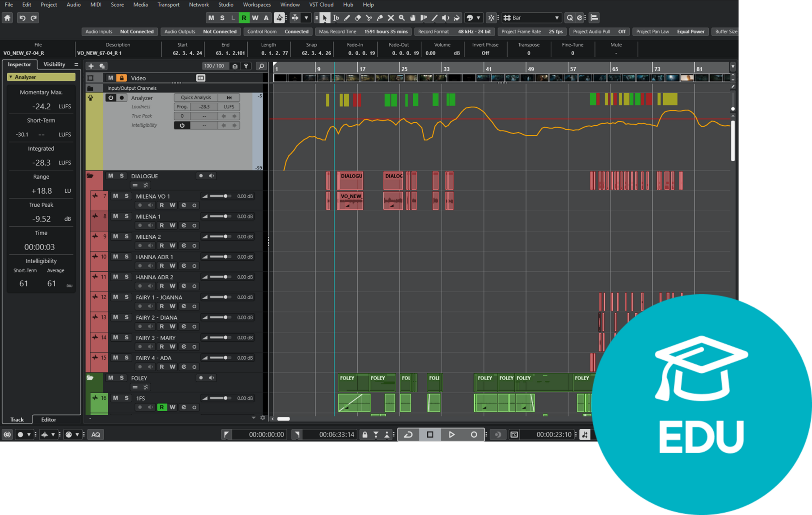Toggle the transport Cycle loop button
Image resolution: width=812 pixels, height=515 pixels.
[x=408, y=435]
